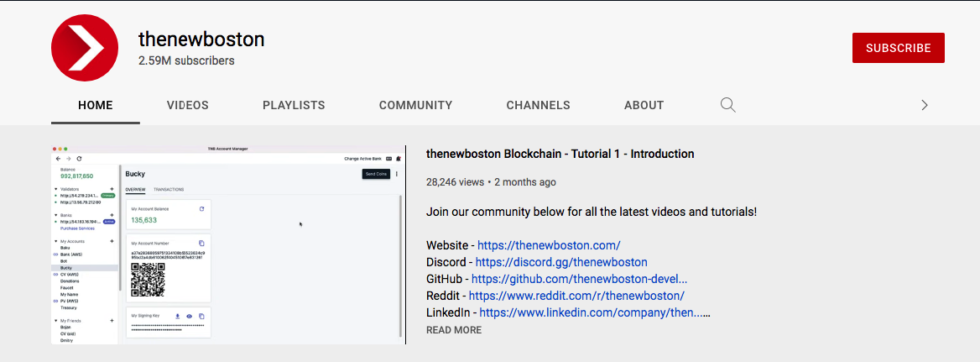The height and width of the screenshot is (362, 980).
Task: Open the About tab
Action: coord(644,106)
